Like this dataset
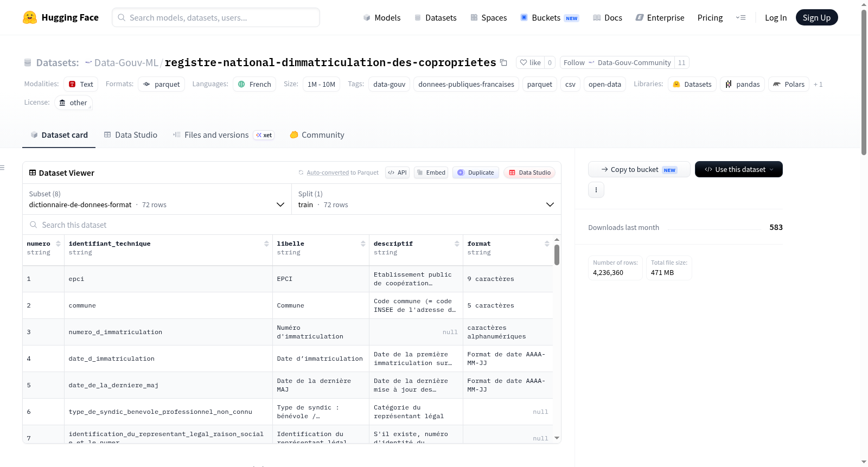 531,62
